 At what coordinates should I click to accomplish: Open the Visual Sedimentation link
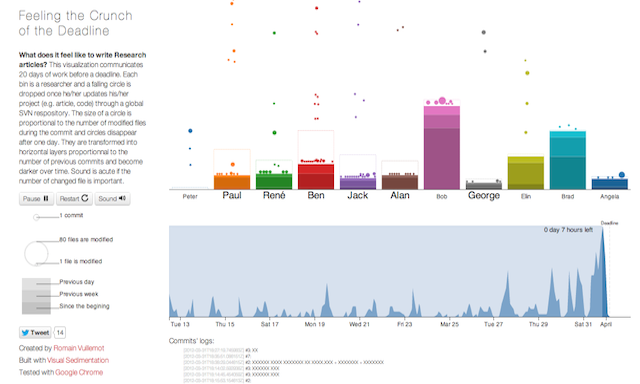tap(78, 360)
